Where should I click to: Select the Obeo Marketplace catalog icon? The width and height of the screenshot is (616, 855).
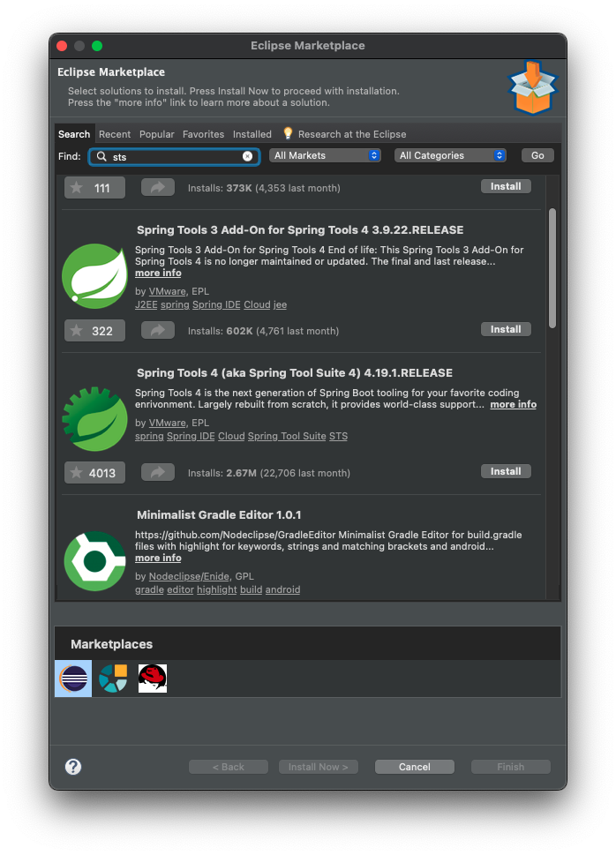(x=113, y=679)
